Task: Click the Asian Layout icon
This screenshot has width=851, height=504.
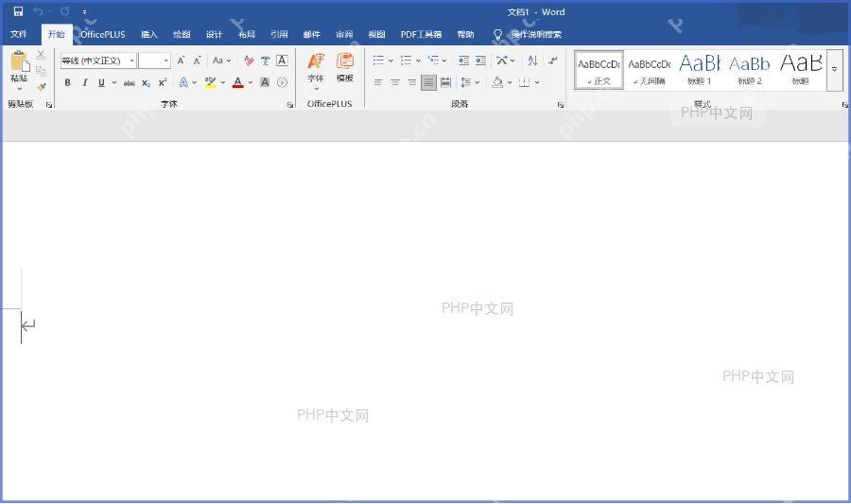Action: [502, 61]
